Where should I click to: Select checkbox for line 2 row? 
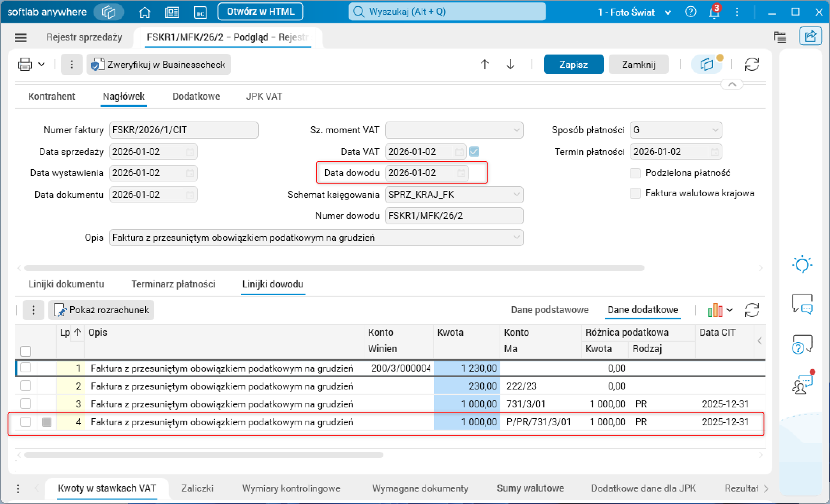[x=26, y=386]
